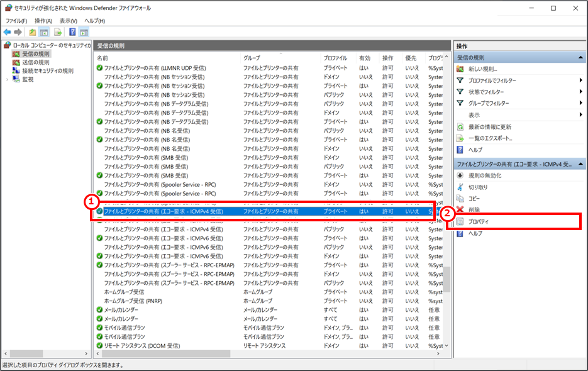Click コピー action

(474, 199)
